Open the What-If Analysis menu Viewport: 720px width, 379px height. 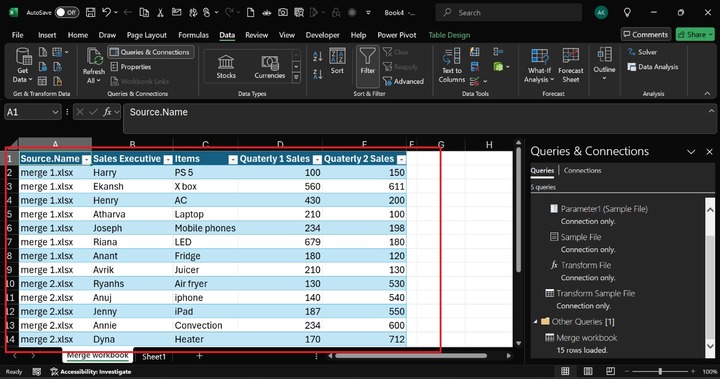point(539,66)
